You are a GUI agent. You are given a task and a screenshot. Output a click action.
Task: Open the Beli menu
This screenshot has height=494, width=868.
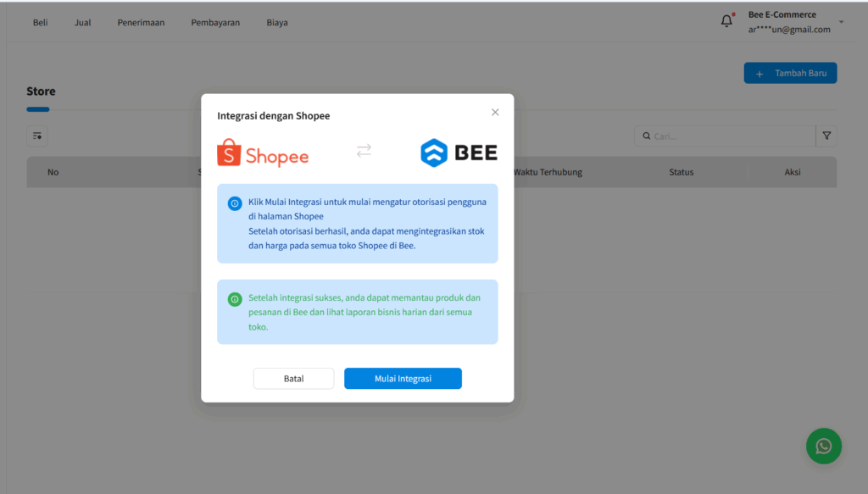40,22
